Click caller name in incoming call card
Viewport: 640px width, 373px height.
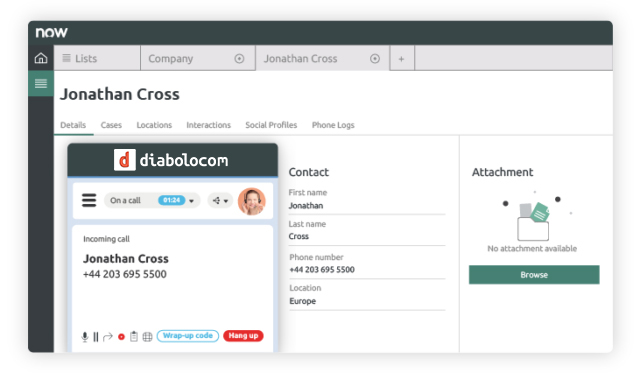point(126,259)
